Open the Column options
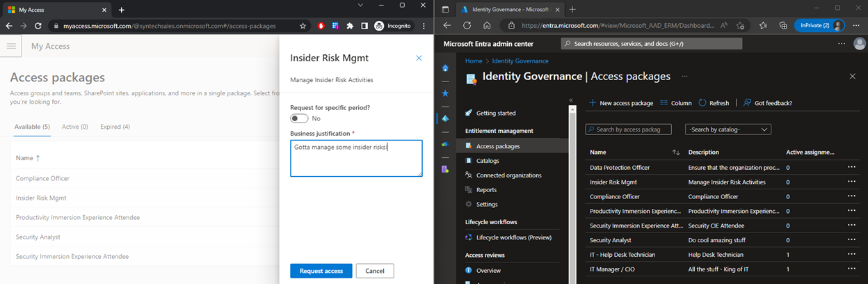Viewport: 868px width, 284px height. click(x=675, y=103)
